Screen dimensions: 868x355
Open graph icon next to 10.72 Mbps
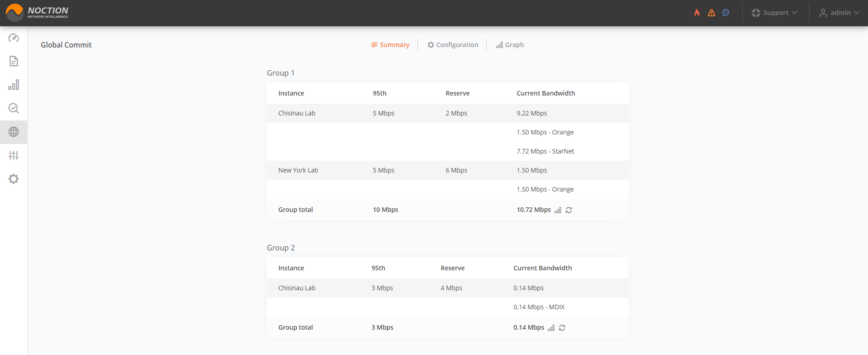click(558, 210)
